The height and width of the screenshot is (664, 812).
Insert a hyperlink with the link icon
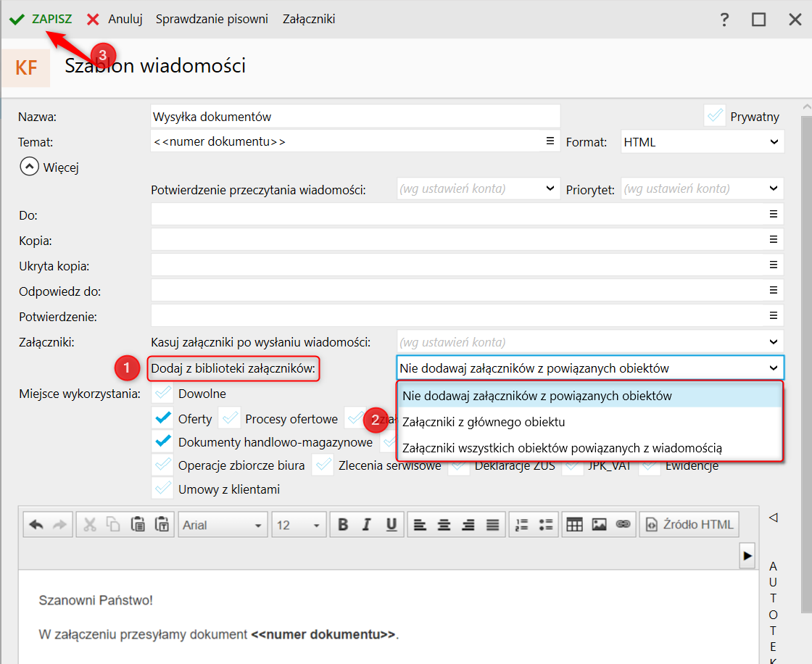click(x=622, y=525)
